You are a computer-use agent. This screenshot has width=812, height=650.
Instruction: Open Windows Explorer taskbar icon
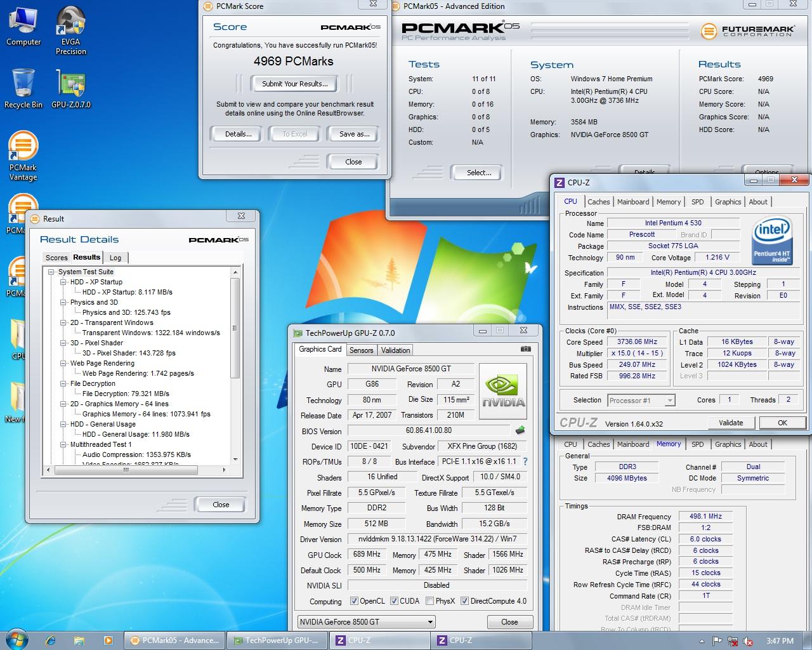click(x=80, y=640)
